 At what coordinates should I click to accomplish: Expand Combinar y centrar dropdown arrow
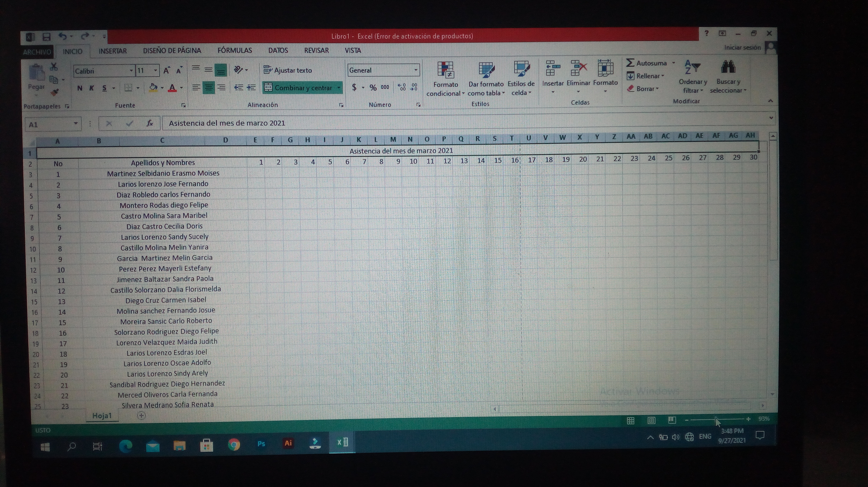[339, 88]
